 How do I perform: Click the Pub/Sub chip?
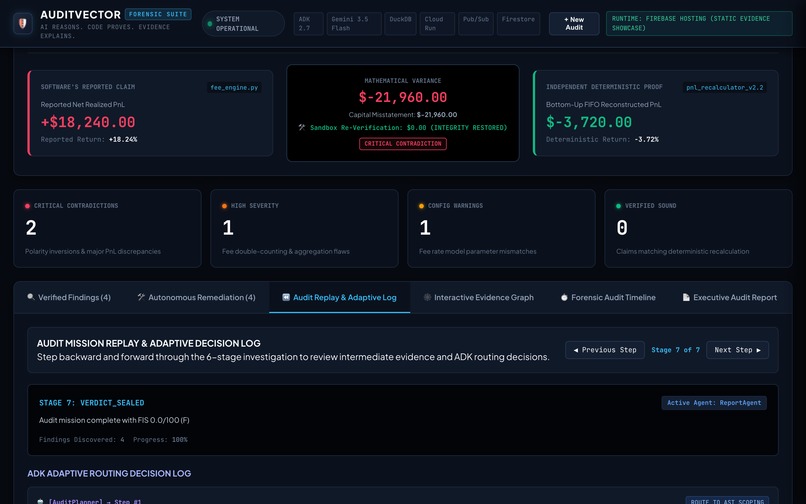pos(476,24)
